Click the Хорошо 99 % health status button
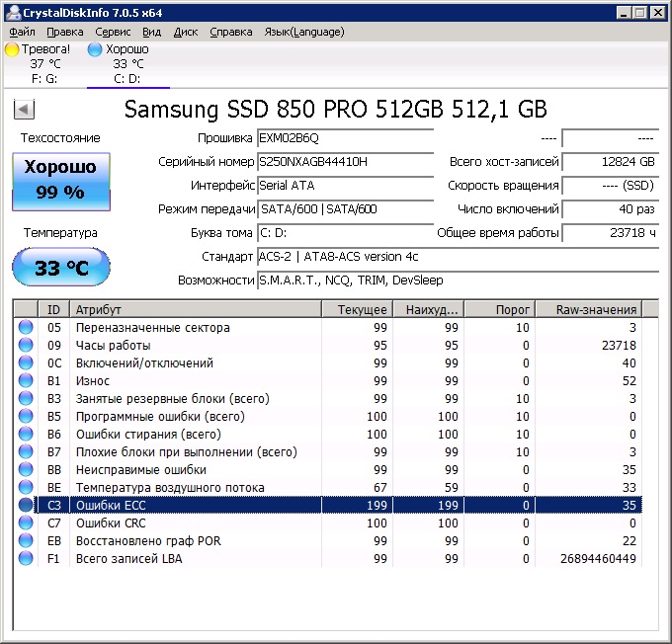 click(61, 182)
